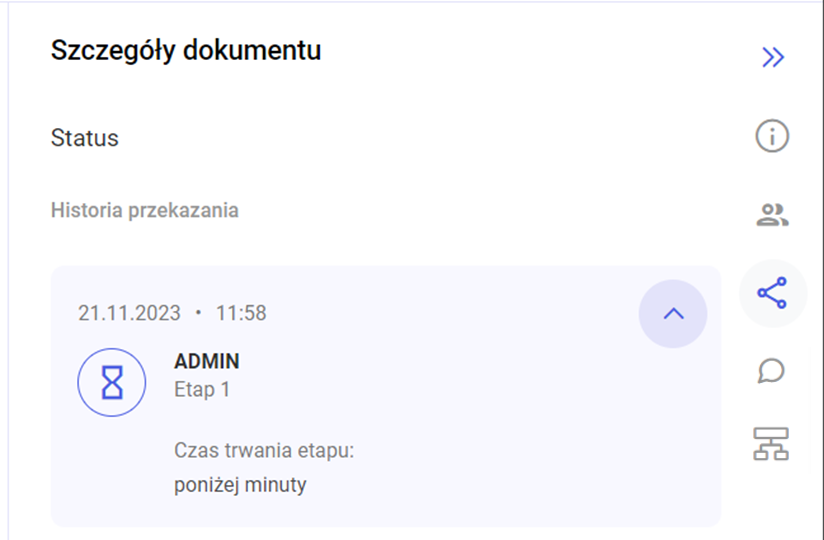This screenshot has width=824, height=540.
Task: Collapse the 21.11.2023 history entry
Action: point(673,314)
